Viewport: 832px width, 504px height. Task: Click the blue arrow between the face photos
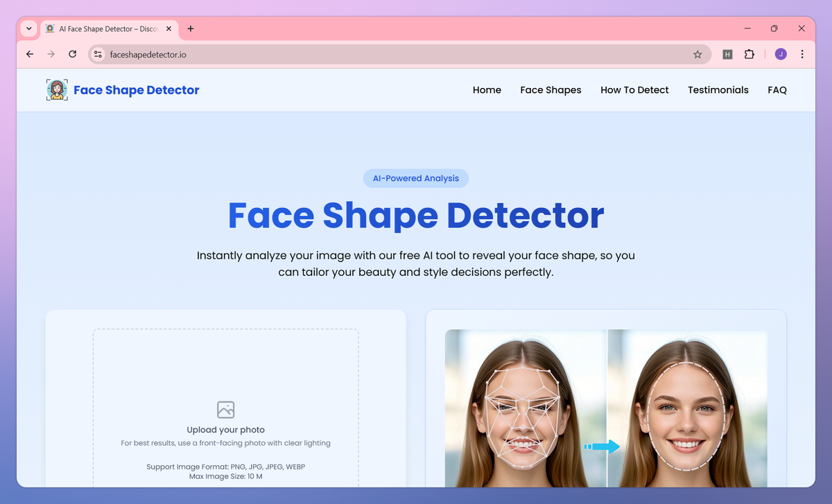tap(600, 447)
